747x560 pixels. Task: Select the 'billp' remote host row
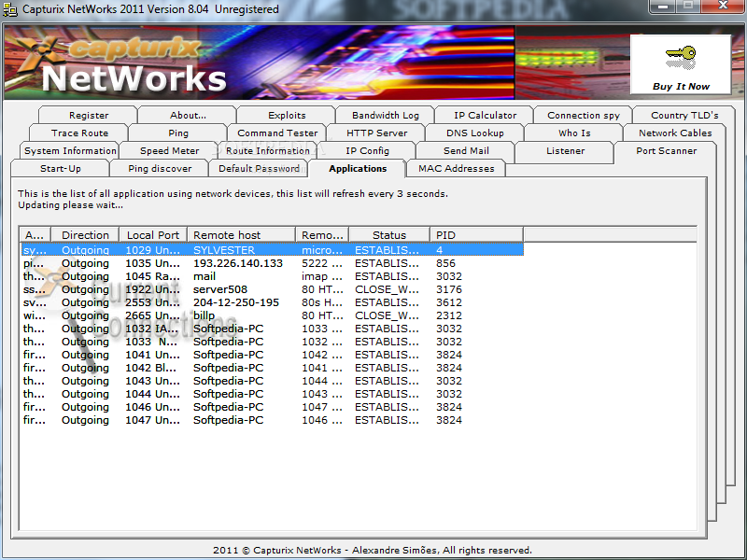point(273,315)
